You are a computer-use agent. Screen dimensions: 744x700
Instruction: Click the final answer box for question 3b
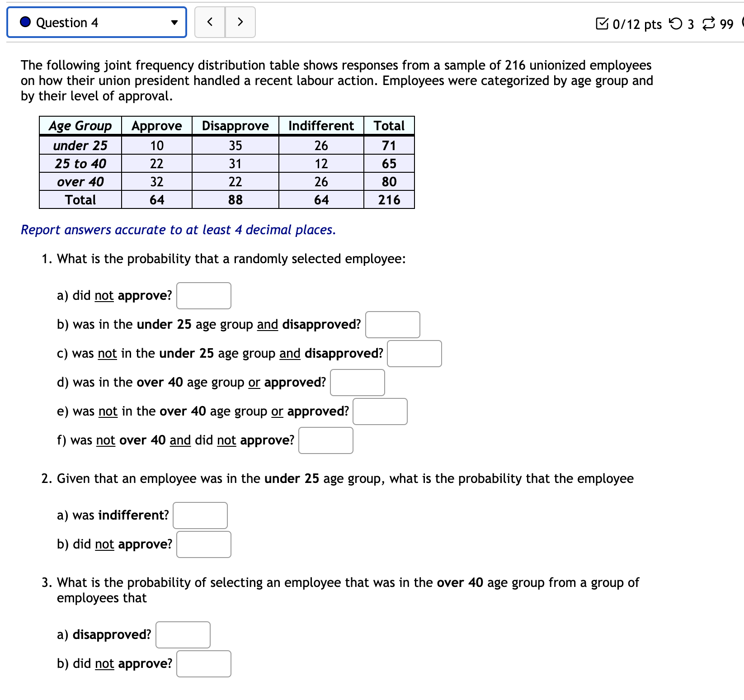pos(203,664)
